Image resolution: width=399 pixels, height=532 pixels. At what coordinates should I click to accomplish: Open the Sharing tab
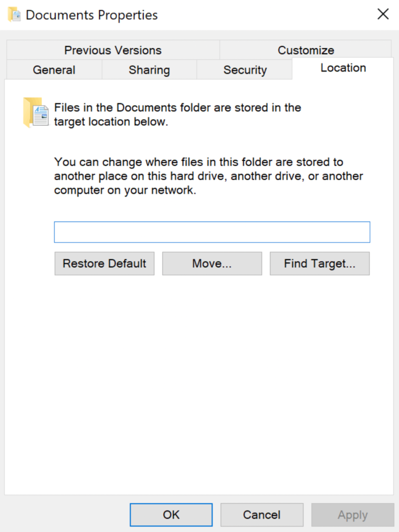coord(149,69)
